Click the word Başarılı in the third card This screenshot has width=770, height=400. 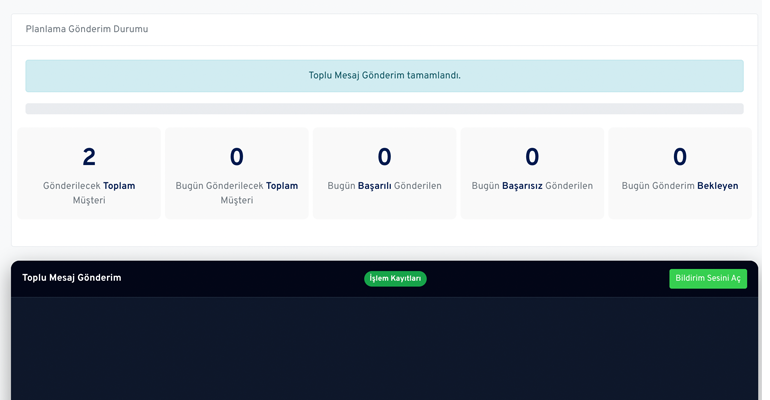click(375, 186)
